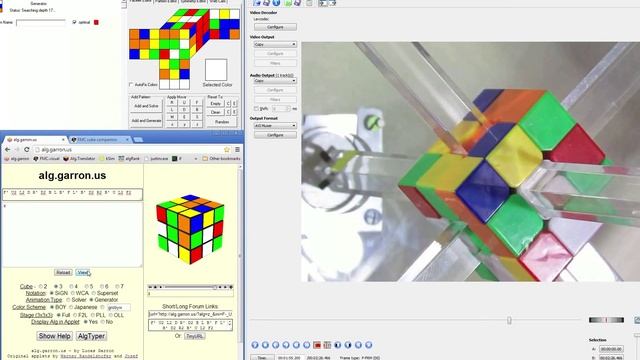Open the Video Output Copy dropdown
The image size is (640, 360).
click(275, 44)
